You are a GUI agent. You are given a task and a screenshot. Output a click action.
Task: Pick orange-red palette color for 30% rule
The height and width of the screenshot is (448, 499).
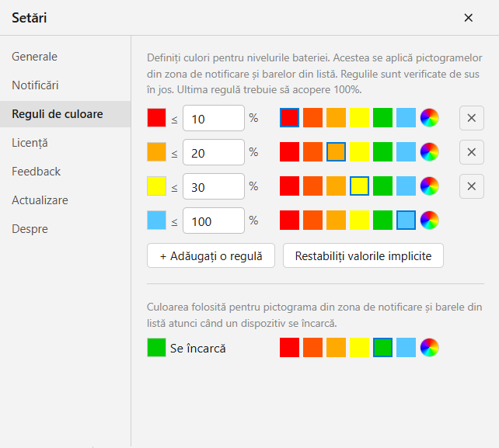312,186
